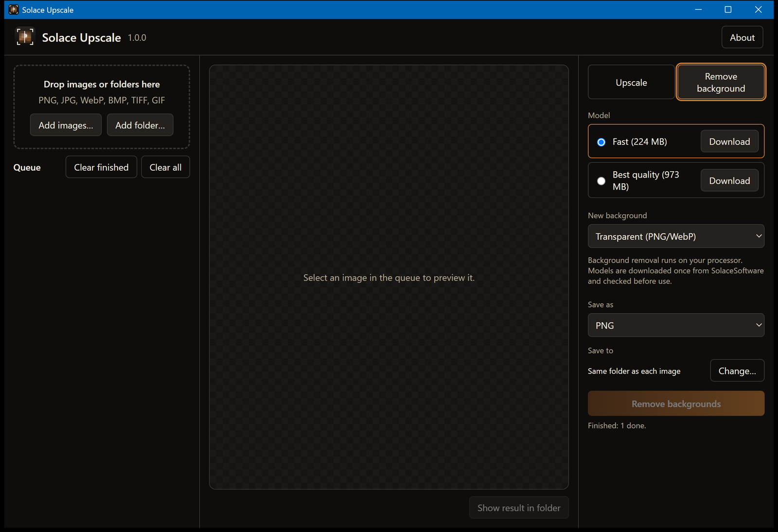Close the Solace Upscale window
The height and width of the screenshot is (532, 778).
[x=758, y=10]
